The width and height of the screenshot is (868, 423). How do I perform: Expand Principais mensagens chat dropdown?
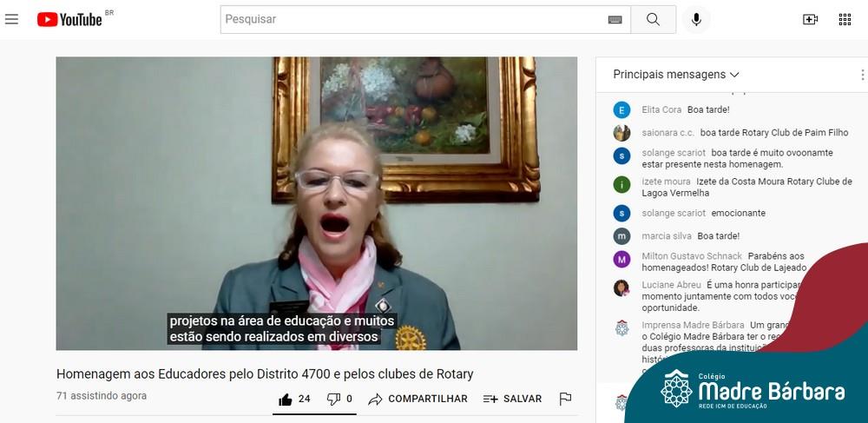tap(676, 75)
